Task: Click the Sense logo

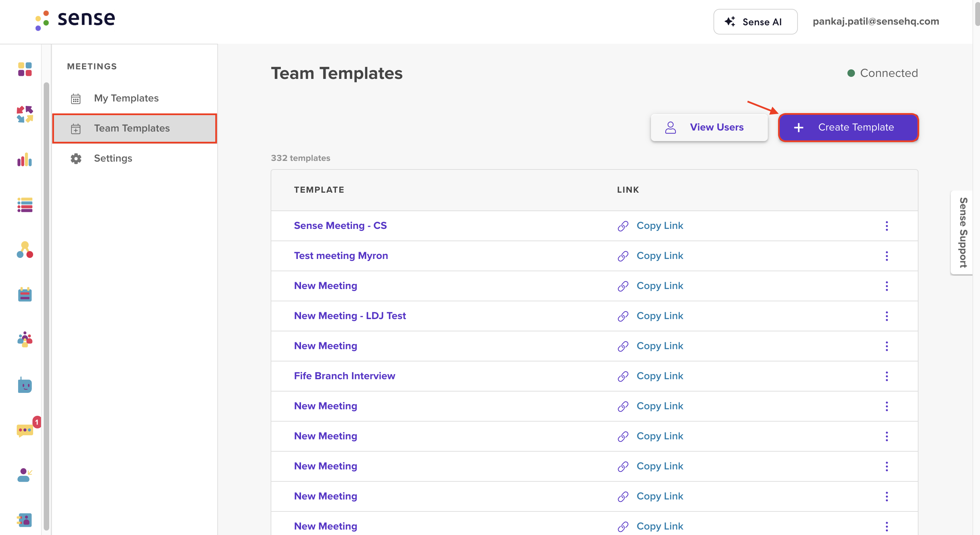Action: [x=75, y=20]
